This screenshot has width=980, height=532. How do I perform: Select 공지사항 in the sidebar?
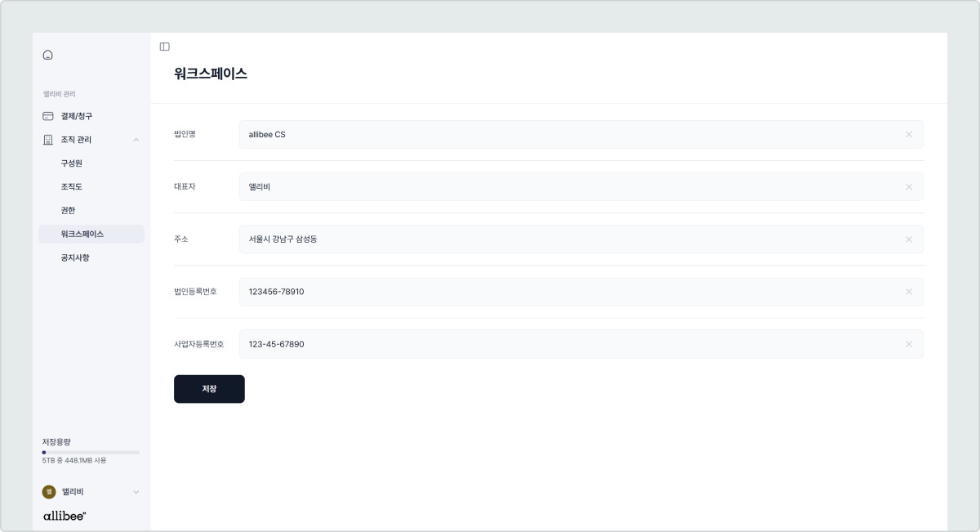click(x=75, y=257)
